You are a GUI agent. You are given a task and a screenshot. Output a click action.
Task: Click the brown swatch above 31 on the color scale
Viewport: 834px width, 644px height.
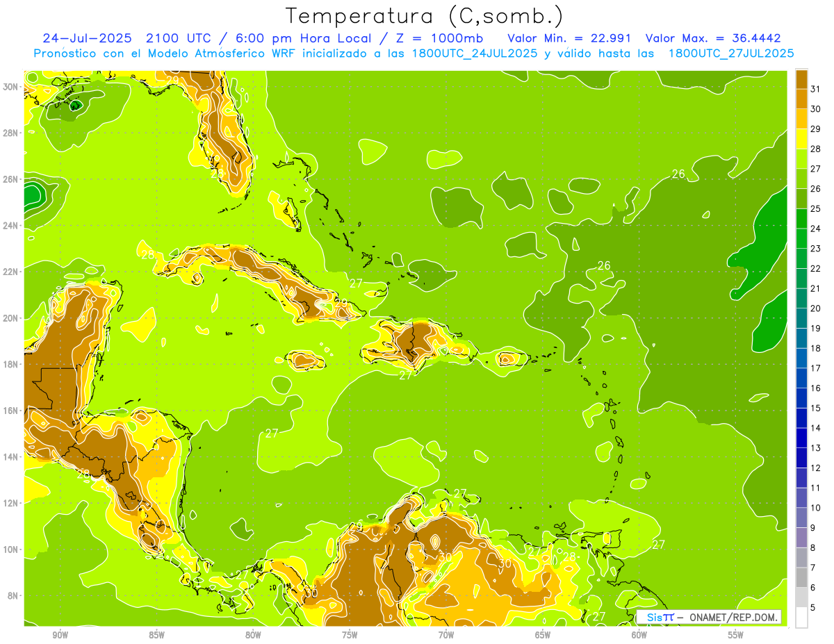click(x=801, y=79)
